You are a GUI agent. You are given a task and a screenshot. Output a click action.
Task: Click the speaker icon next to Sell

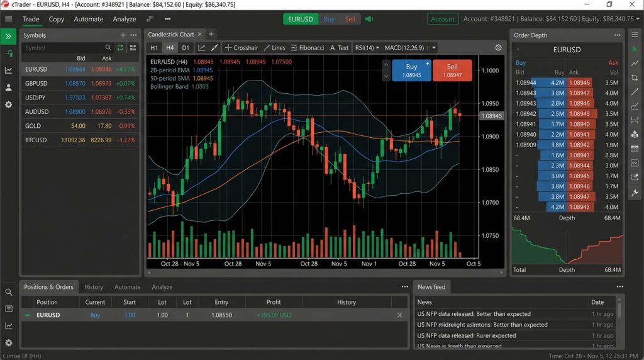[369, 19]
